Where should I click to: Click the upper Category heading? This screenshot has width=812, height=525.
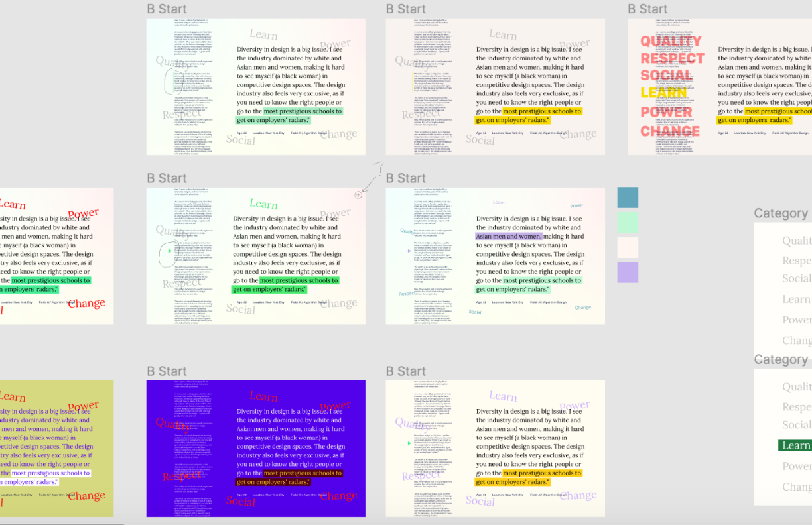tap(781, 213)
